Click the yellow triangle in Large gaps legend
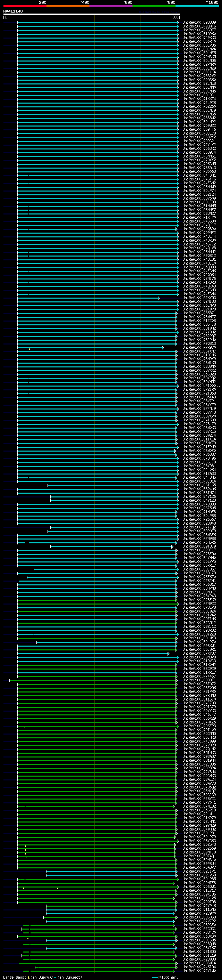 pos(28,977)
